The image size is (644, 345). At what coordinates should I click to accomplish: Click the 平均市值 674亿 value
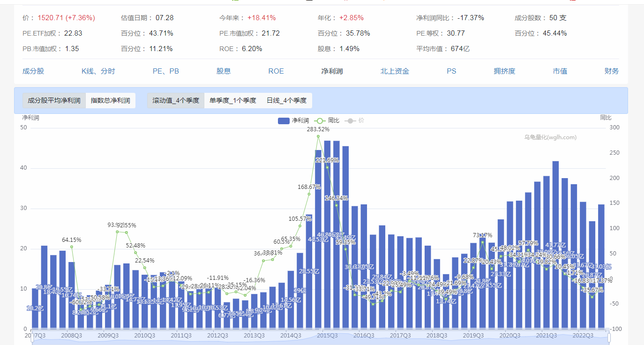tap(460, 49)
